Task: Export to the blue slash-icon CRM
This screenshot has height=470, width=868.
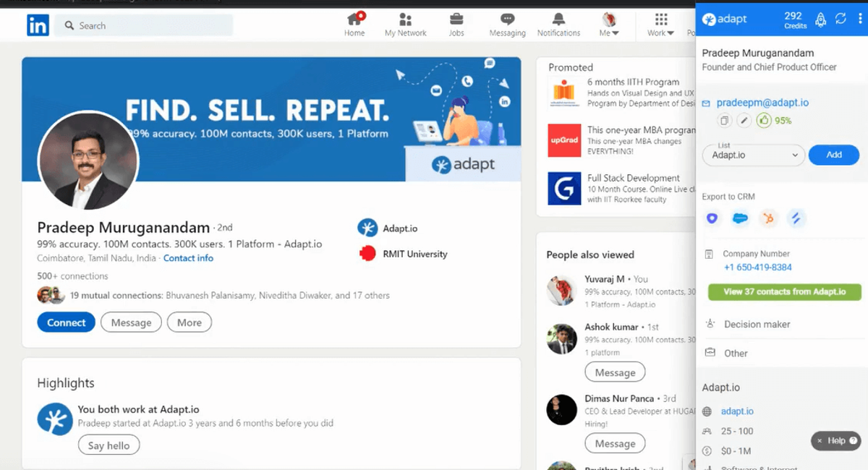Action: (x=796, y=218)
